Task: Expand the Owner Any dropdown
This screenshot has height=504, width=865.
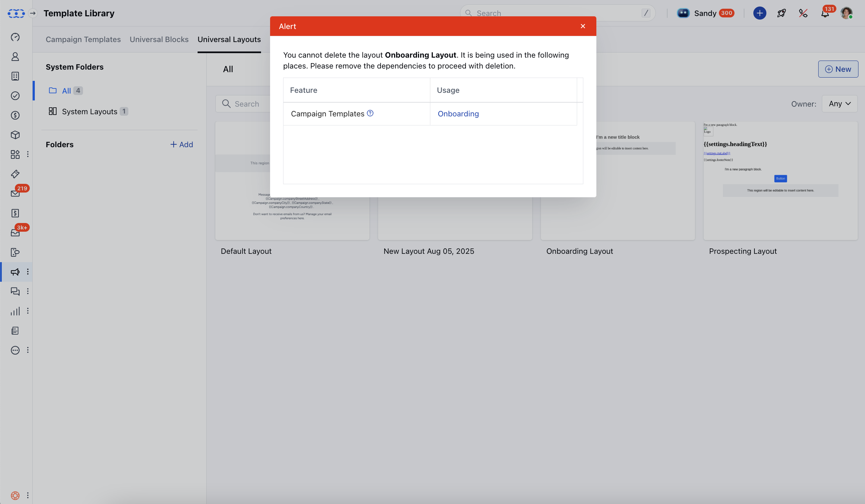Action: [x=839, y=104]
